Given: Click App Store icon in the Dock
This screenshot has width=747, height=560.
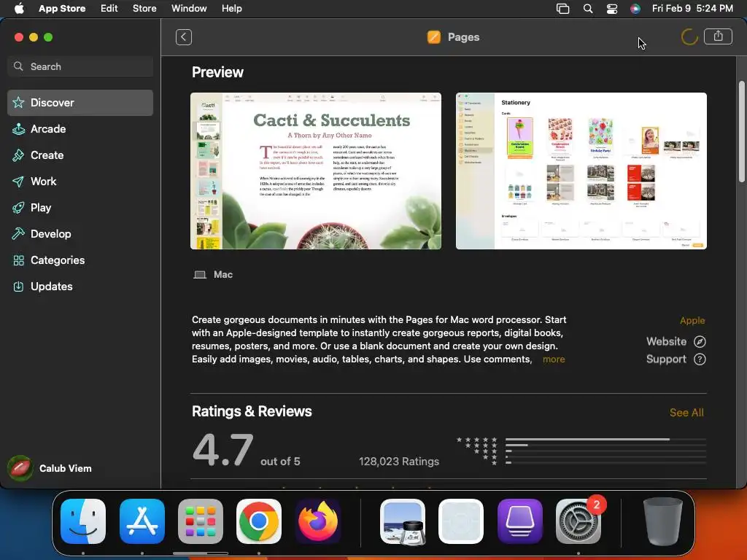Looking at the screenshot, I should pyautogui.click(x=142, y=521).
